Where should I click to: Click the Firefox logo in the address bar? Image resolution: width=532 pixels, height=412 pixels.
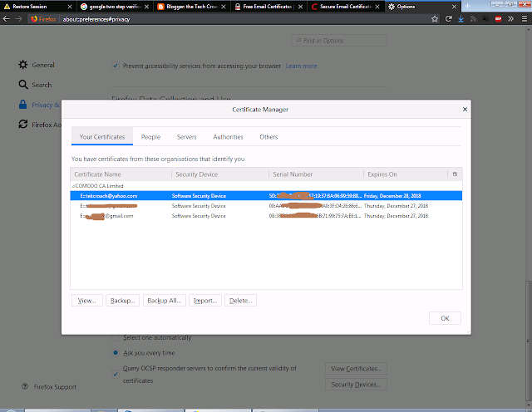[34, 19]
